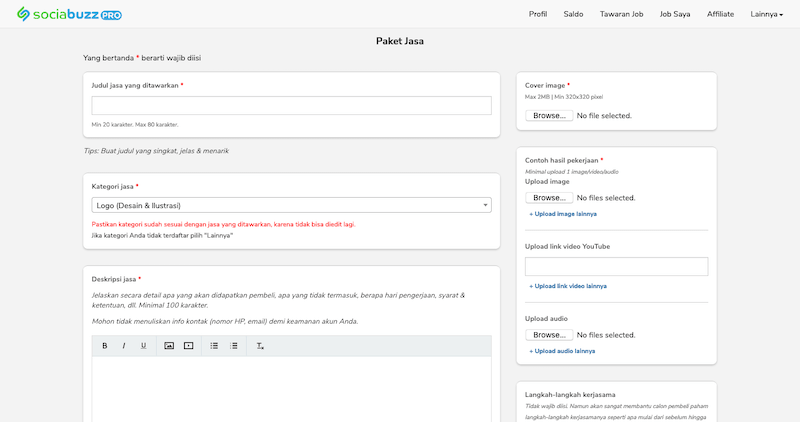The width and height of the screenshot is (800, 422).
Task: Click '+ Upload image lainnya' link
Action: pos(563,214)
